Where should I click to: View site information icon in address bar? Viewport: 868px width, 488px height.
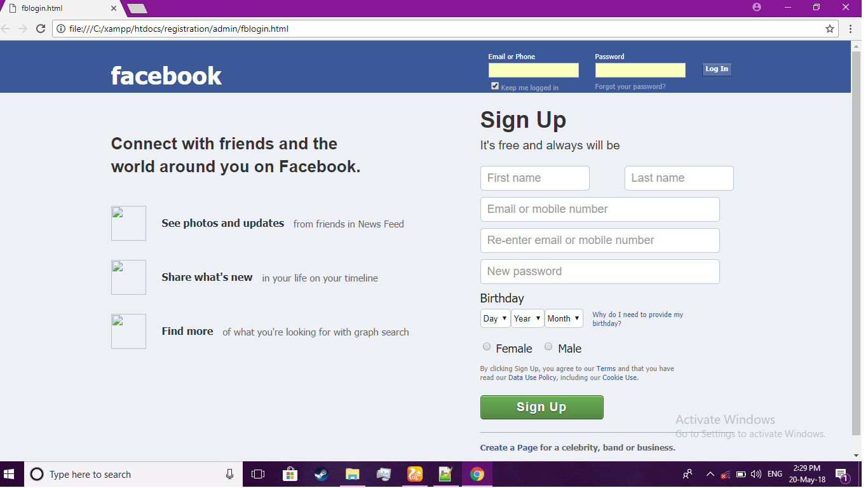click(x=61, y=29)
